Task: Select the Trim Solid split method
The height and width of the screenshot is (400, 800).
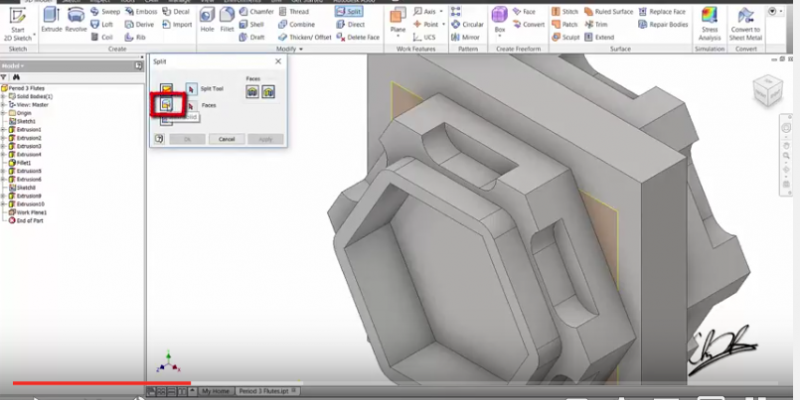Action: [166, 104]
